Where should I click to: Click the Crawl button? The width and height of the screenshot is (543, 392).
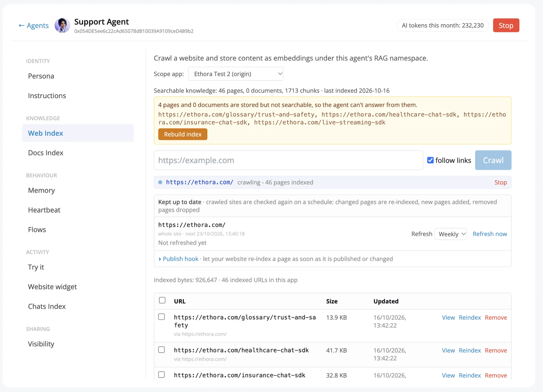coord(493,160)
